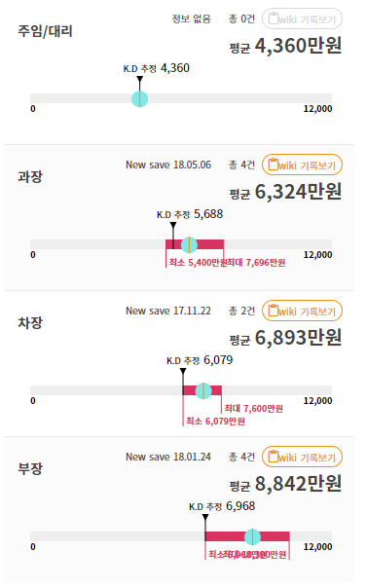This screenshot has height=588, width=367.
Task: Click clipboard icon in 주임/대리 wiki button
Action: pyautogui.click(x=274, y=18)
